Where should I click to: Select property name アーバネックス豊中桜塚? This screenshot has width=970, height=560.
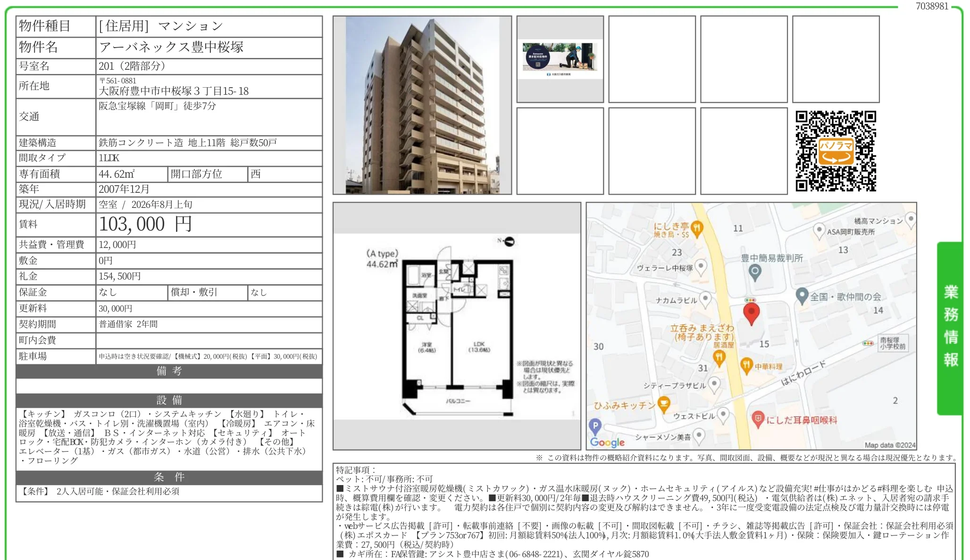[171, 47]
